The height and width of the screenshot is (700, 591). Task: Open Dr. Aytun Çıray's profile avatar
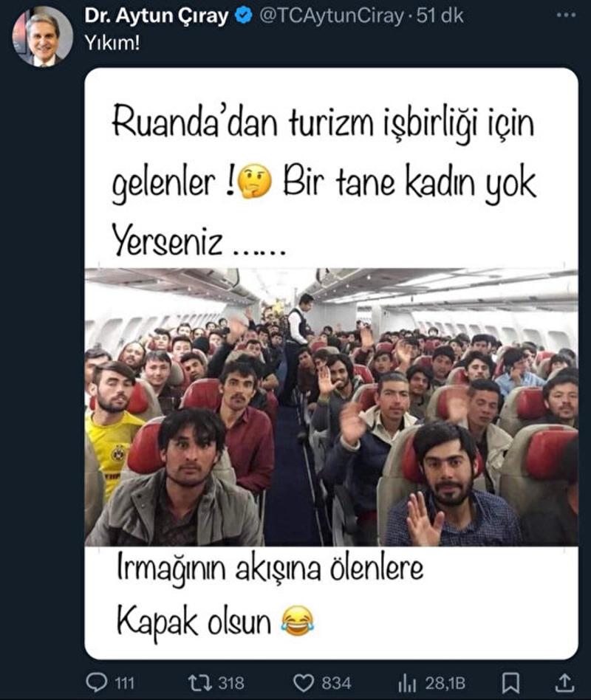42,36
